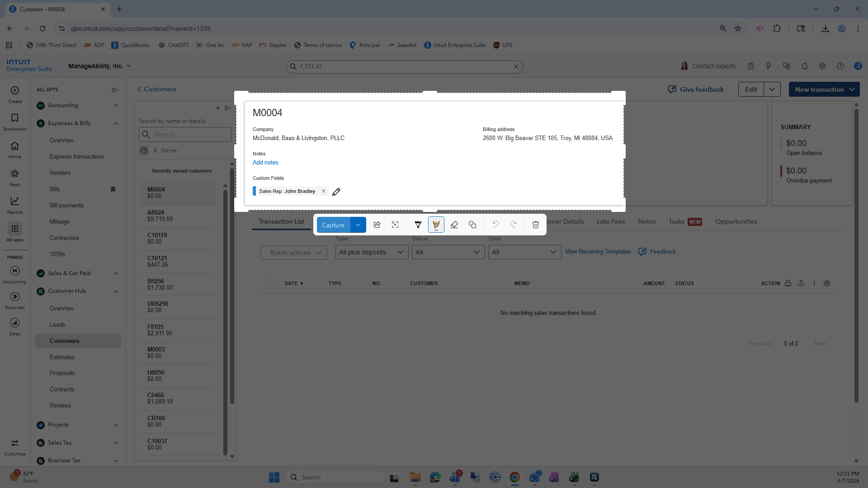Viewport: 868px width, 488px height.
Task: Click Add notes link
Action: [265, 163]
